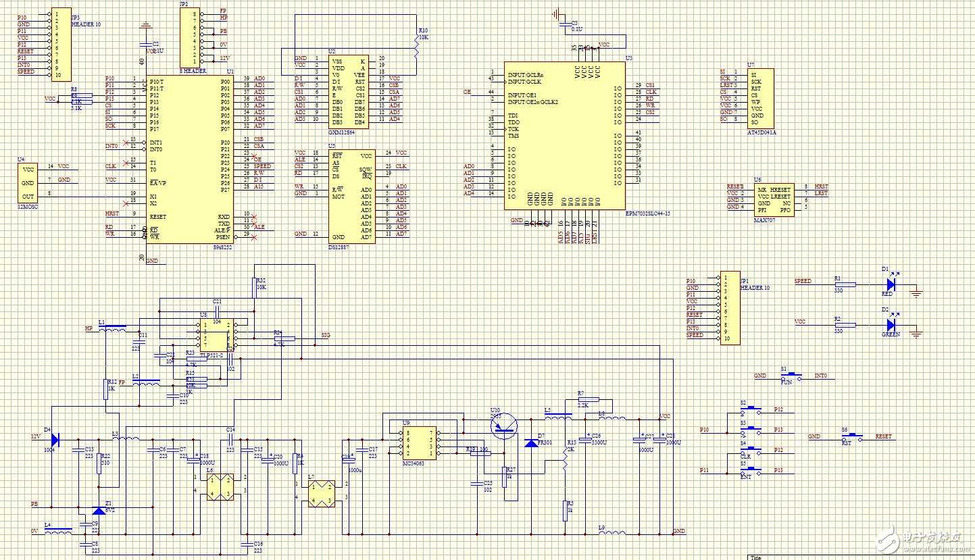Select the D7 FR301 diode symbol
This screenshot has height=560, width=975.
pos(532,443)
